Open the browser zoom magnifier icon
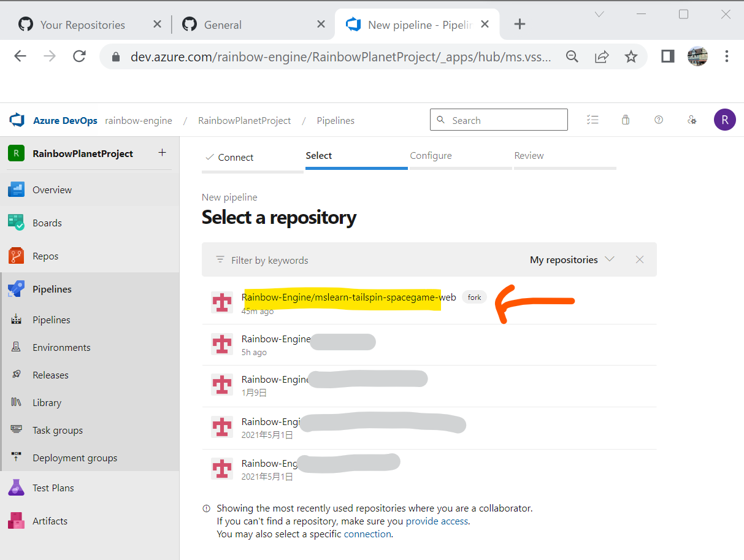744x560 pixels. point(572,56)
